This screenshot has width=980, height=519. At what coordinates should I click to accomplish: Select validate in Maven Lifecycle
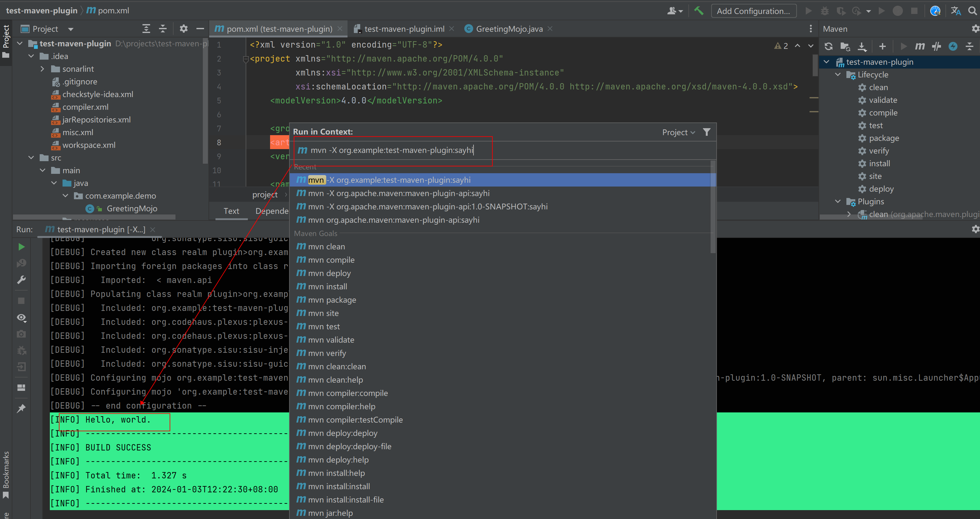tap(883, 100)
